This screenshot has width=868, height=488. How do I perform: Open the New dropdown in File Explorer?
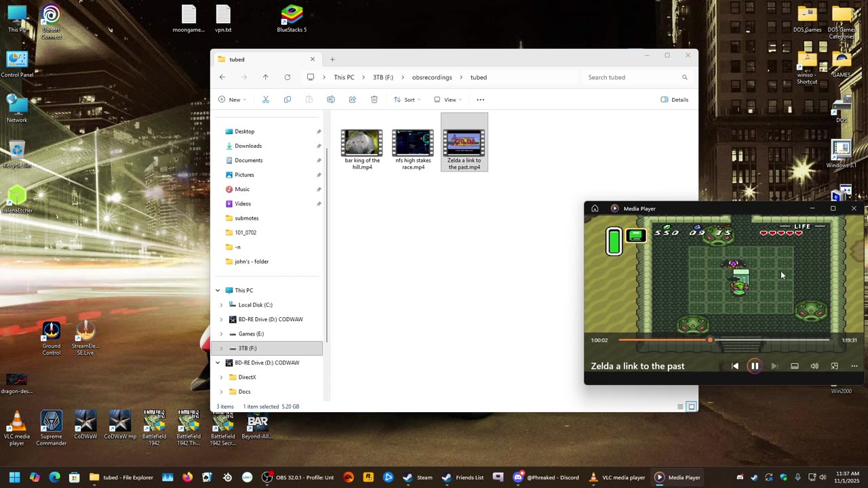tap(232, 100)
